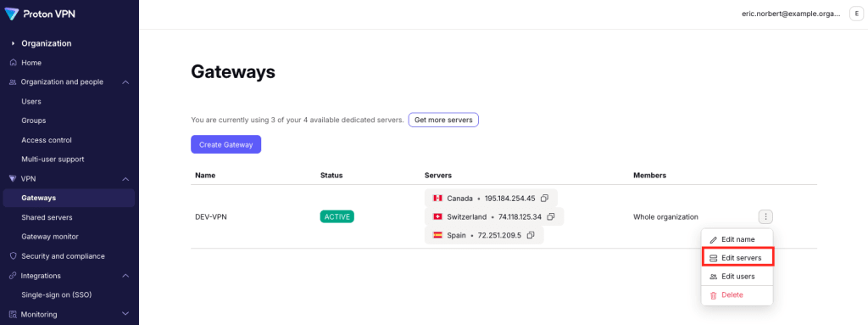Expand the Monitoring section chevron
Viewport: 868px width, 325px height.
tap(125, 315)
